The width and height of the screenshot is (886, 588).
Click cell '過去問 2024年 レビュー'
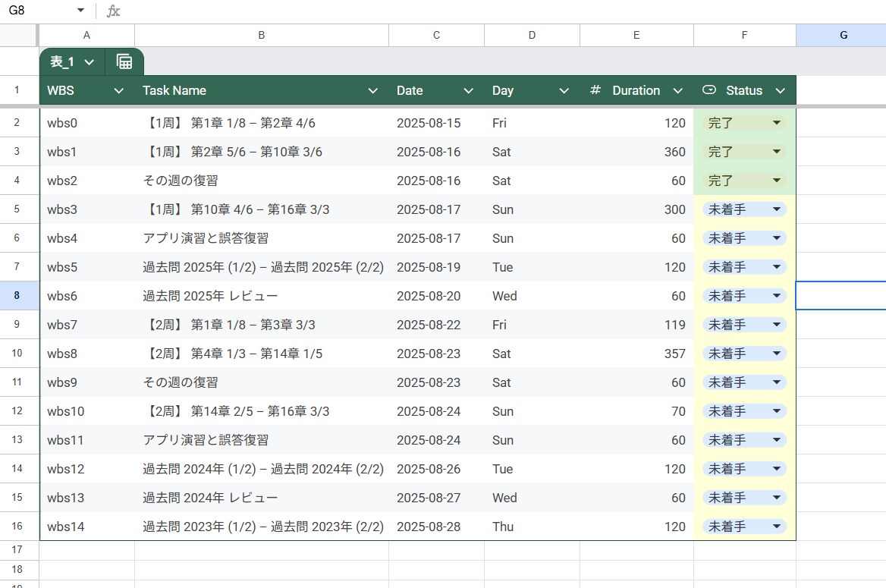[x=262, y=498]
